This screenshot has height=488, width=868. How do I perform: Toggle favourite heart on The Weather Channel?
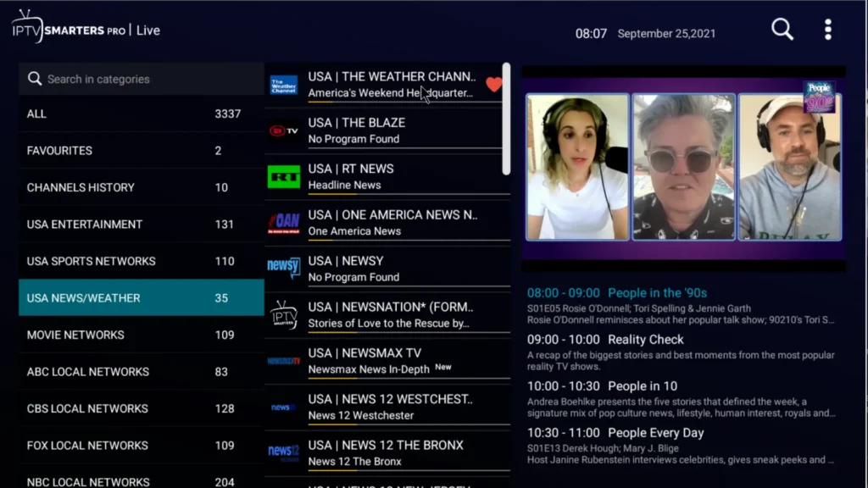click(x=494, y=84)
